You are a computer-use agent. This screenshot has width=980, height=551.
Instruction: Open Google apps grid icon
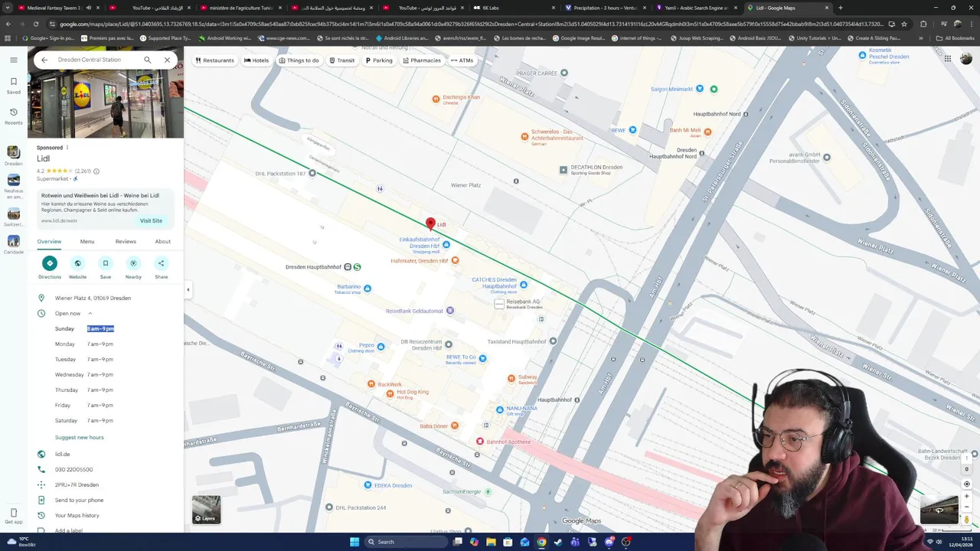(947, 59)
